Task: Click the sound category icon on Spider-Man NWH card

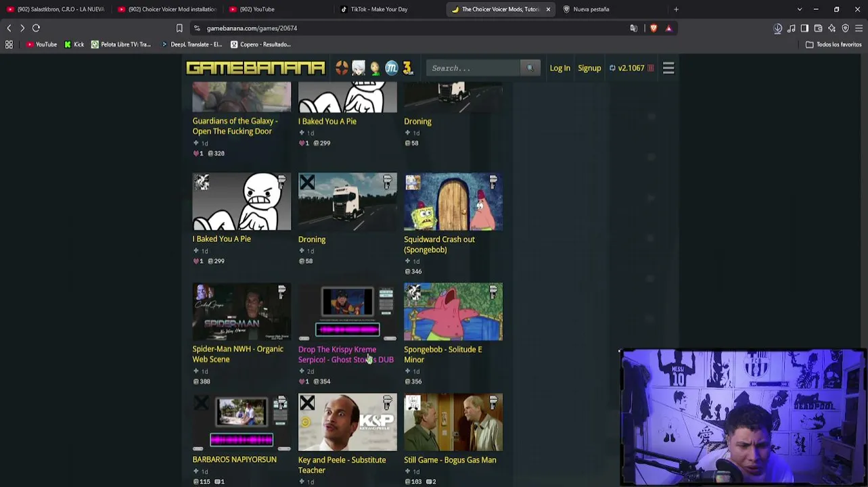Action: [x=281, y=292]
